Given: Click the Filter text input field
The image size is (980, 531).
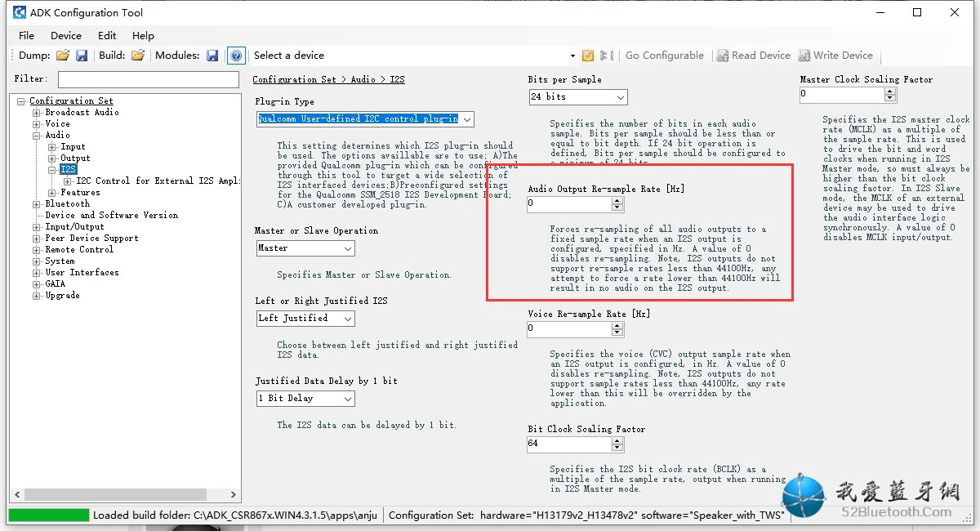Looking at the screenshot, I should [145, 80].
